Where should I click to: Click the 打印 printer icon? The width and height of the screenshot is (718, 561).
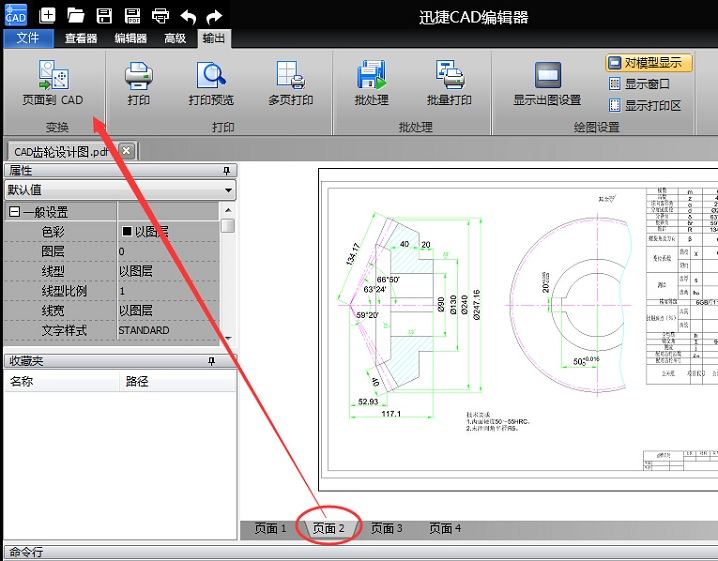(139, 75)
